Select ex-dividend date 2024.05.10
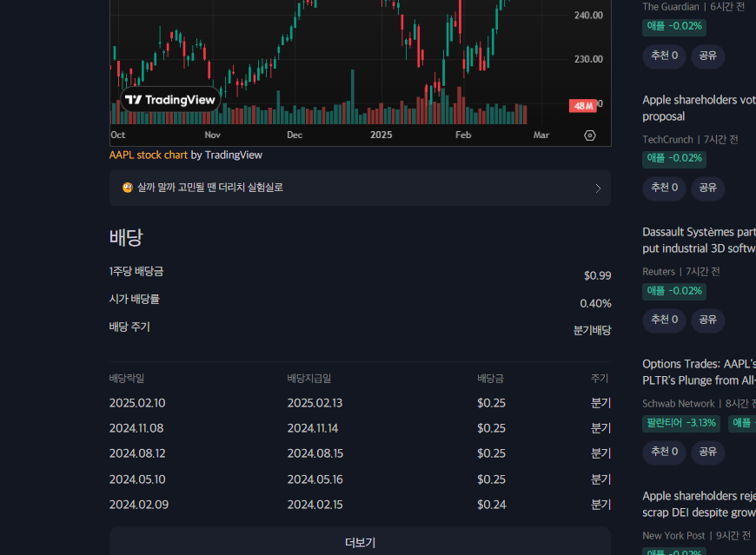Image resolution: width=756 pixels, height=555 pixels. click(137, 479)
